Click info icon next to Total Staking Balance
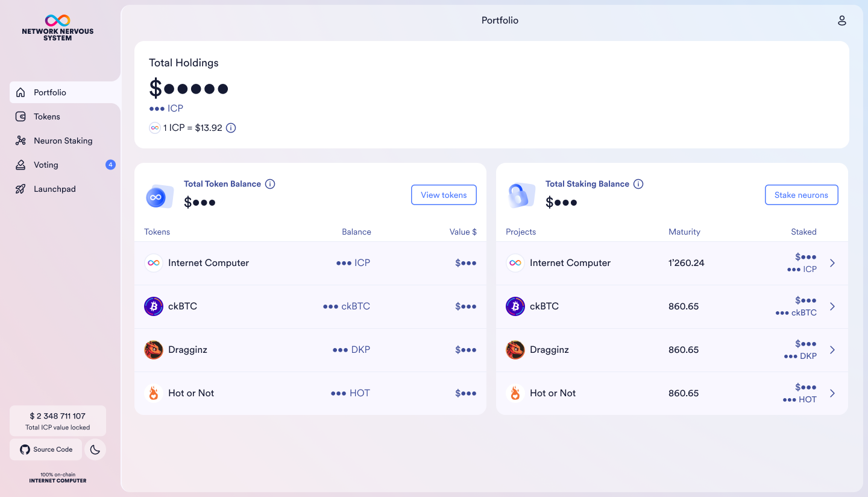This screenshot has width=868, height=497. (x=638, y=184)
